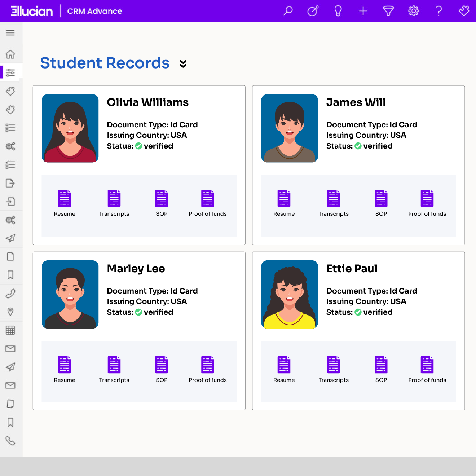Open Olivia Williams' SOP document icon

[162, 198]
